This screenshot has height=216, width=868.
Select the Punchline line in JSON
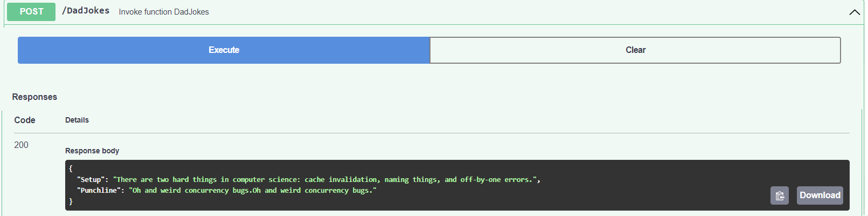point(227,190)
